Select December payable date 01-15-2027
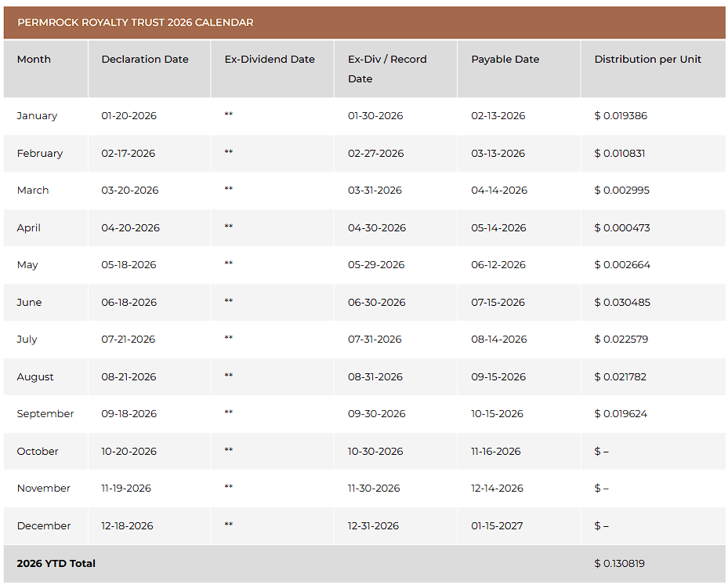728x585 pixels. point(497,526)
